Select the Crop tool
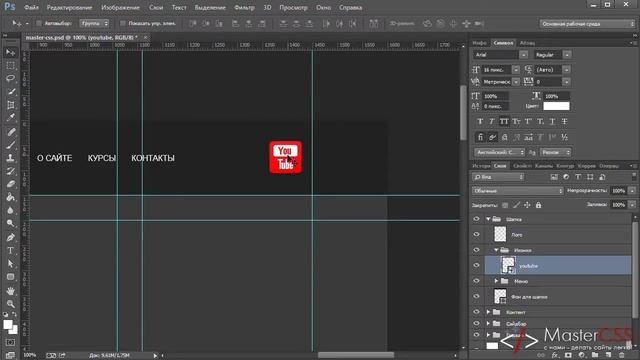The image size is (640, 360). (11, 105)
